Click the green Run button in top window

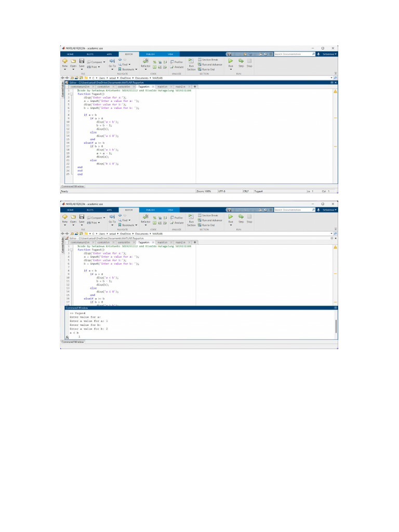(x=231, y=61)
